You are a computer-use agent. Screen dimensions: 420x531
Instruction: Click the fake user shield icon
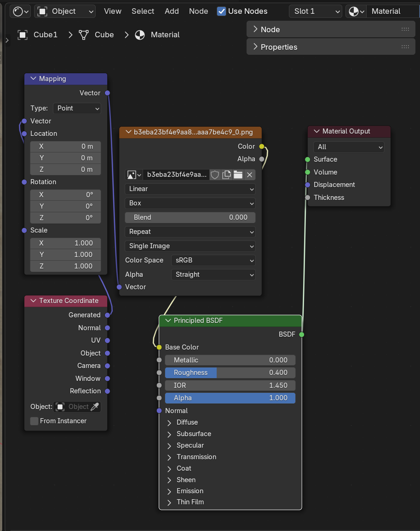[x=215, y=175]
